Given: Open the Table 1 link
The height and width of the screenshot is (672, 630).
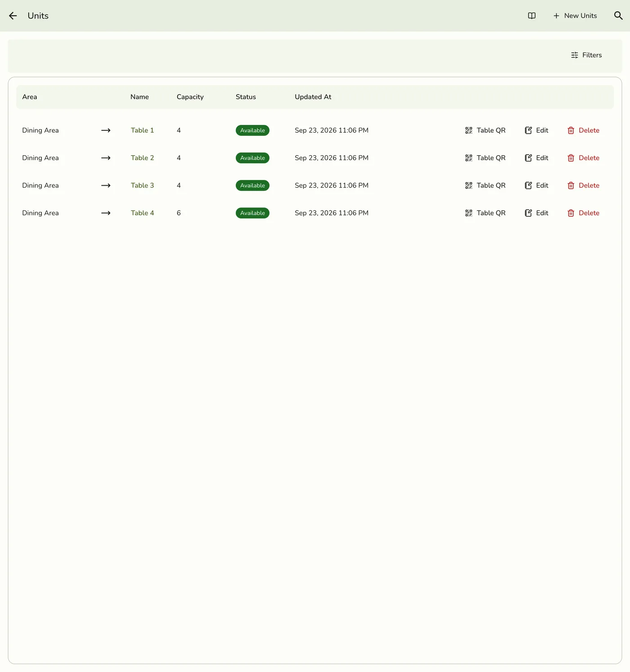Looking at the screenshot, I should tap(142, 130).
